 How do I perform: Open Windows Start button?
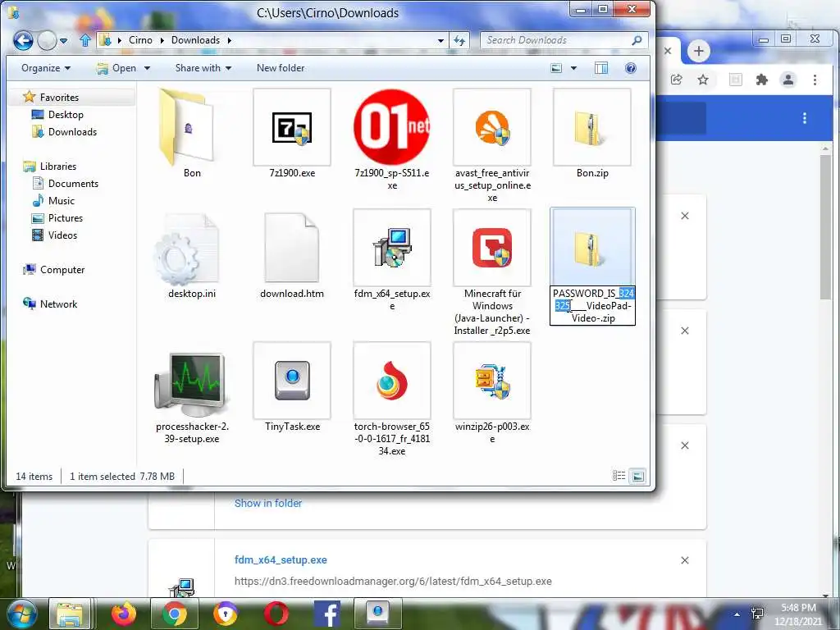point(21,614)
